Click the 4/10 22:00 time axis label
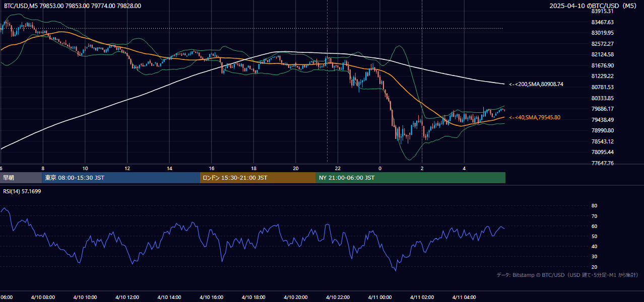Screen dimensions: 644x302 tap(338, 297)
